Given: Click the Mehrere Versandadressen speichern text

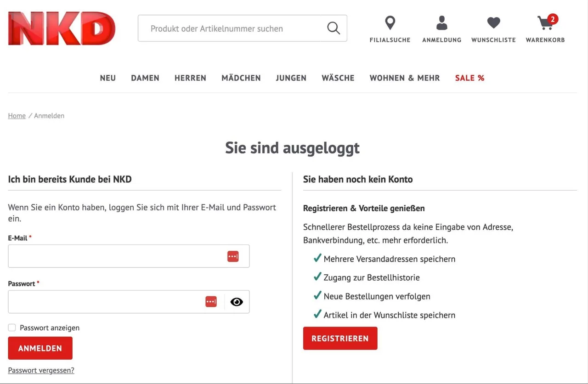Looking at the screenshot, I should click(390, 259).
